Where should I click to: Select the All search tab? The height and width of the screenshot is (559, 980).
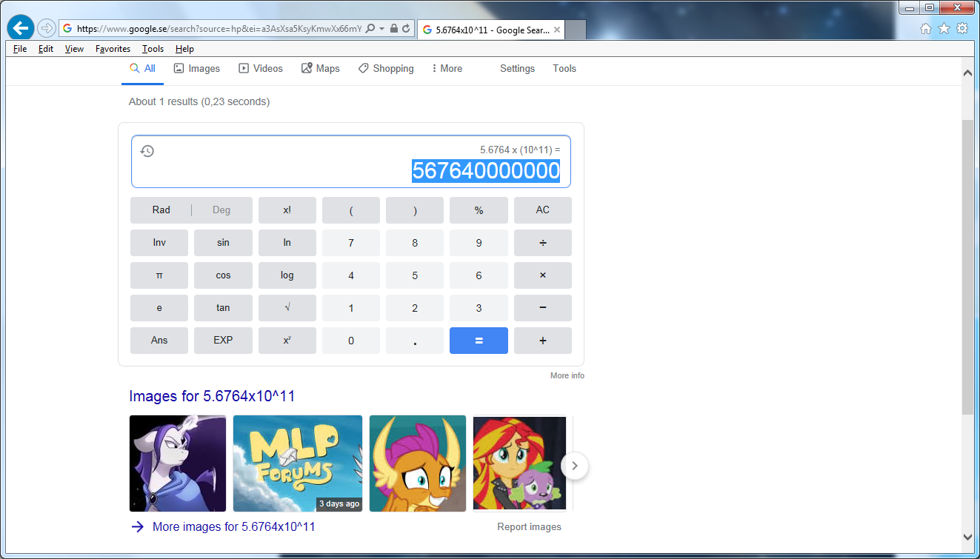pyautogui.click(x=142, y=69)
